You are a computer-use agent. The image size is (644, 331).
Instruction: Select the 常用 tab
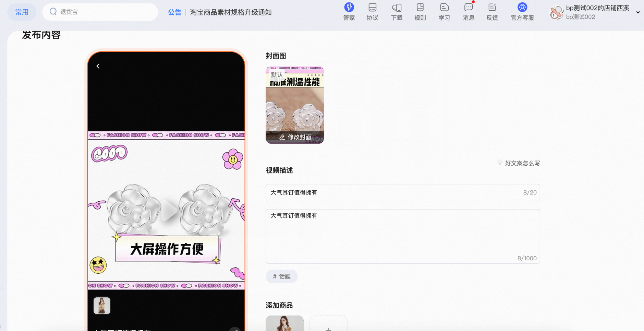coord(22,12)
